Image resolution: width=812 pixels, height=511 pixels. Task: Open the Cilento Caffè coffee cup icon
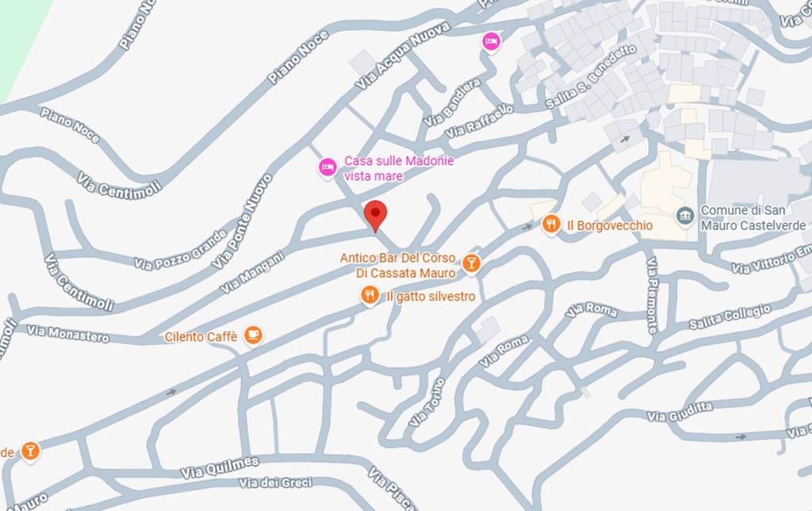253,335
